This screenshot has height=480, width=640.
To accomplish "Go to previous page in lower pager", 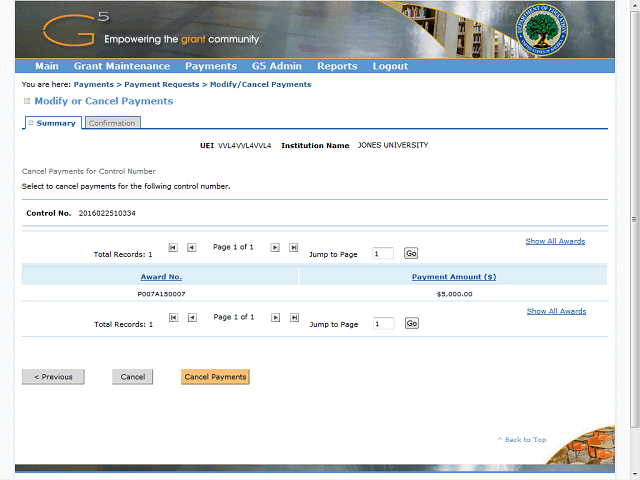I will tap(192, 318).
